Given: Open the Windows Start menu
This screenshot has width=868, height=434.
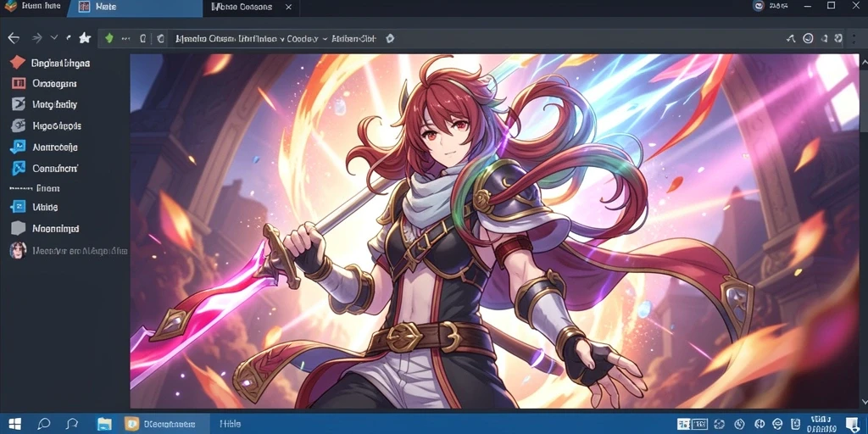Looking at the screenshot, I should (15, 424).
